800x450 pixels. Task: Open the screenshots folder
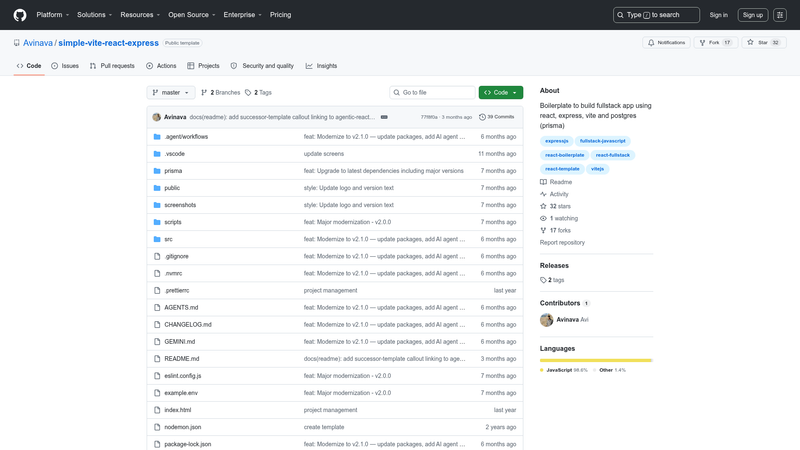[180, 205]
